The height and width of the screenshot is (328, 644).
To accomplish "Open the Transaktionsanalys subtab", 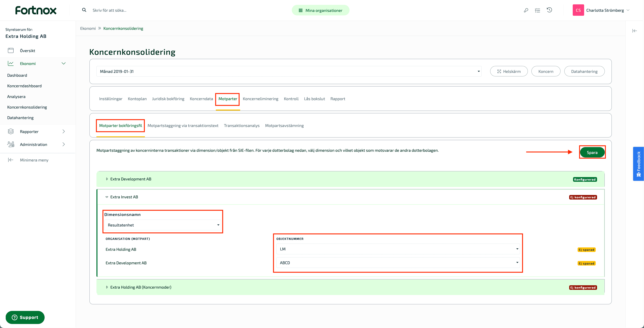I will [241, 125].
